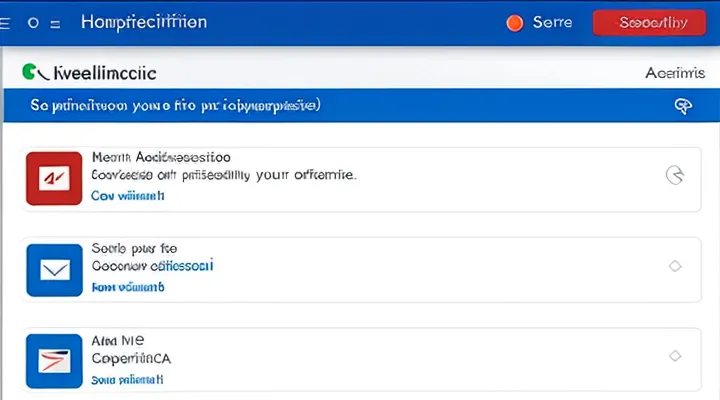Open the hamburger menu in the header
This screenshot has width=720, height=400.
click(9, 22)
